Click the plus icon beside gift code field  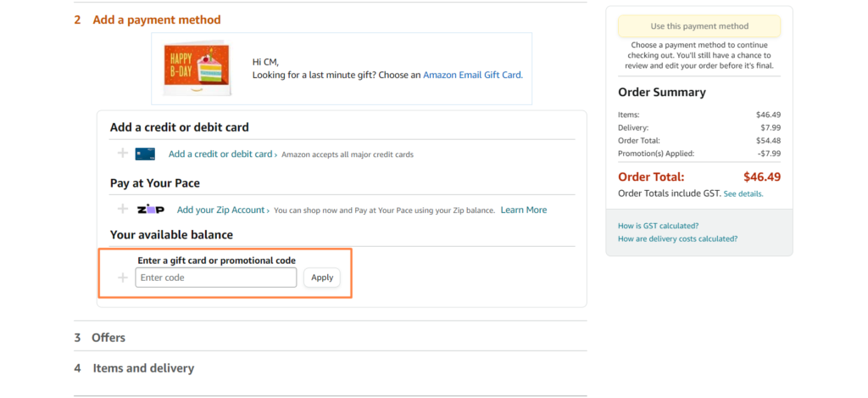click(x=123, y=277)
